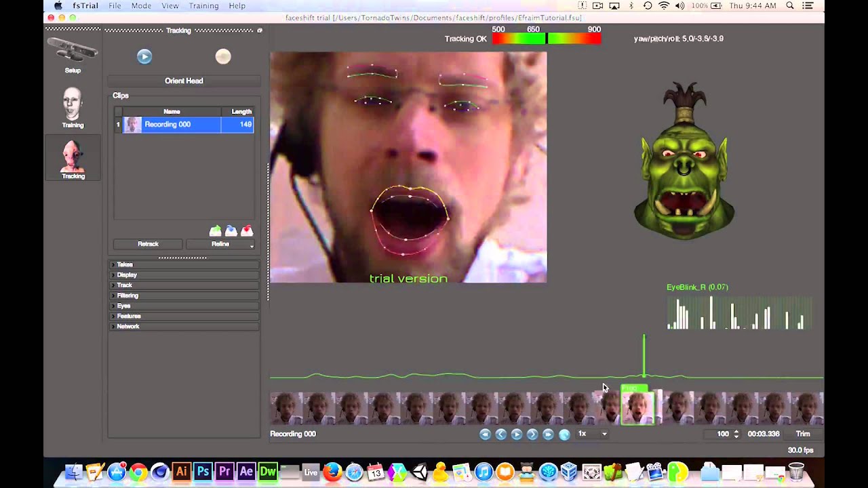
Task: Open Adobe Illustrator from the dock
Action: pyautogui.click(x=181, y=472)
